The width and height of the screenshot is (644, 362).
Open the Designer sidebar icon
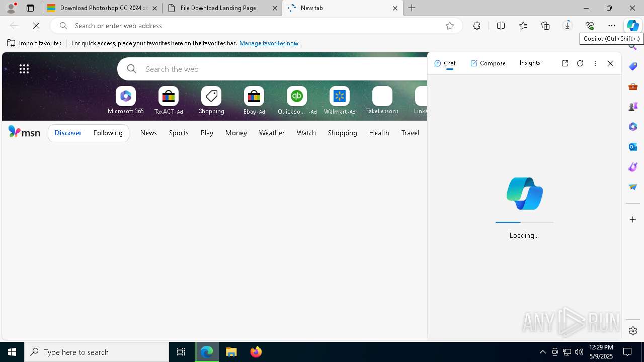(633, 167)
